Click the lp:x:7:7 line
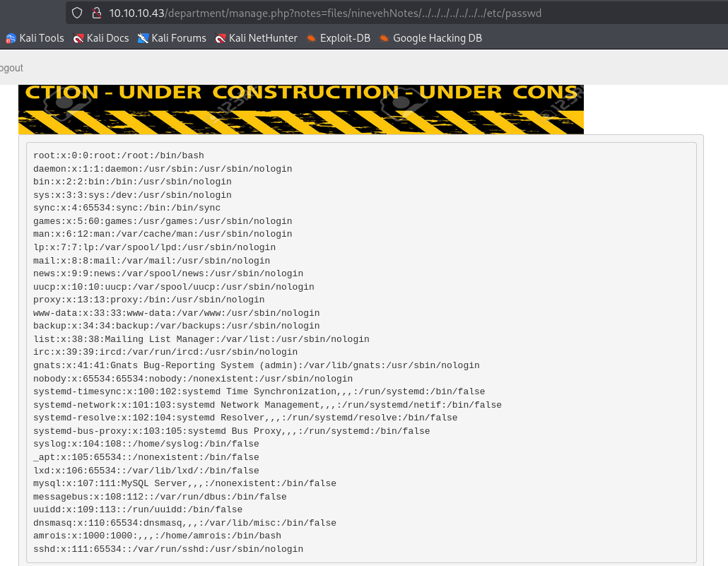This screenshot has height=566, width=728. coord(155,247)
